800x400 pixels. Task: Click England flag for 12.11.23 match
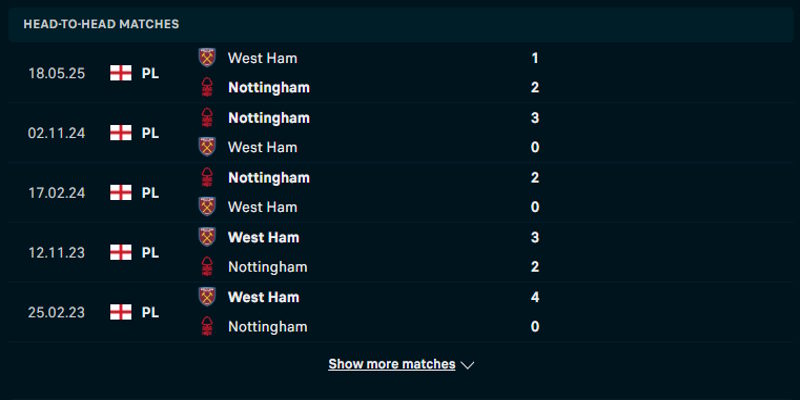click(121, 252)
